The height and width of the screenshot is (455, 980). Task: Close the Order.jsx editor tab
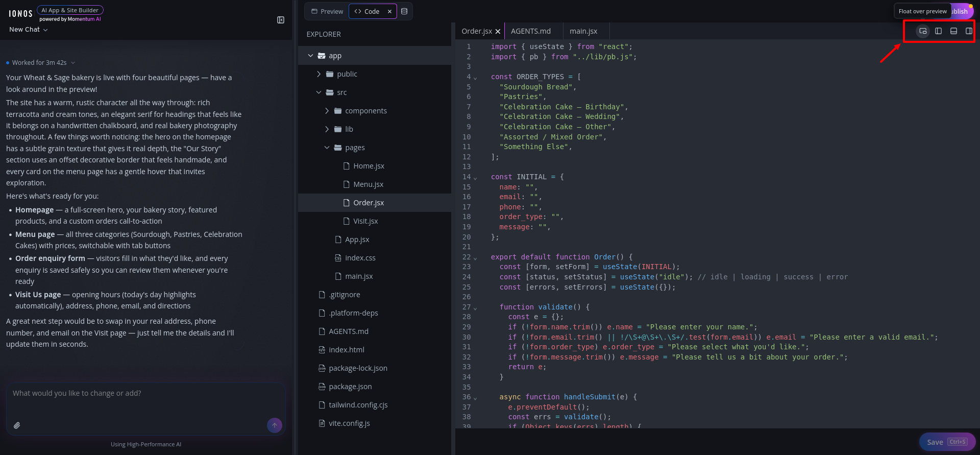tap(498, 31)
